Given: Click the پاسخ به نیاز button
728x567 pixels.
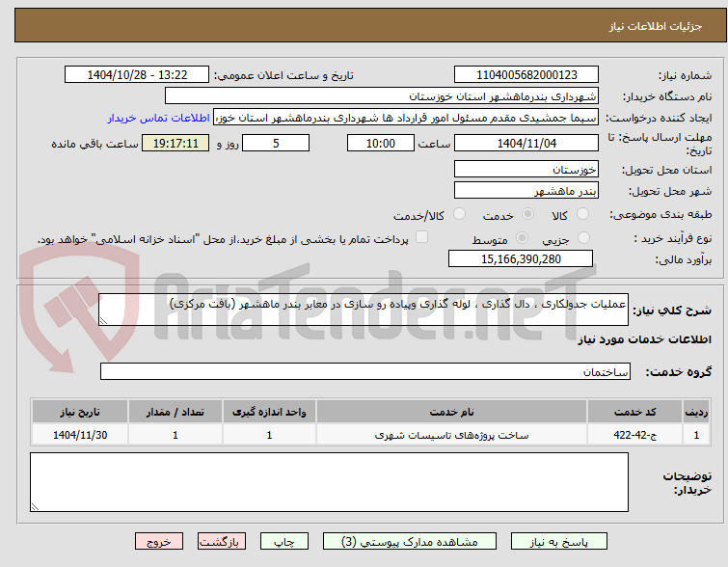Looking at the screenshot, I should pos(559,542).
